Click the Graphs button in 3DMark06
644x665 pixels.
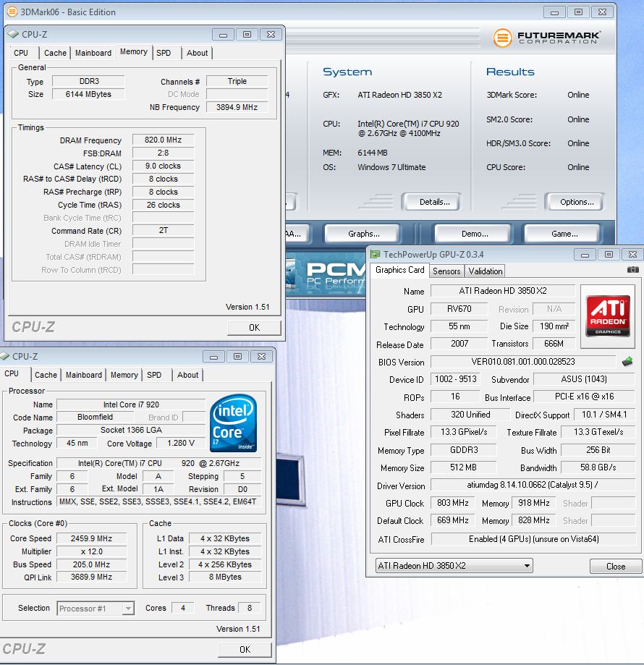coord(363,234)
